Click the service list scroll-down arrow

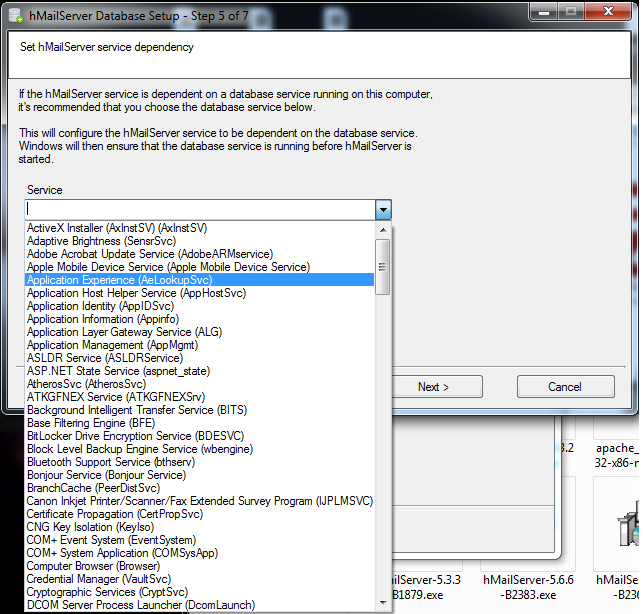pyautogui.click(x=383, y=603)
